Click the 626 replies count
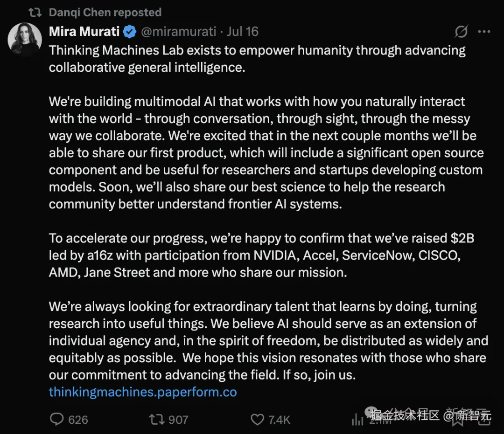This screenshot has width=504, height=434. (78, 420)
